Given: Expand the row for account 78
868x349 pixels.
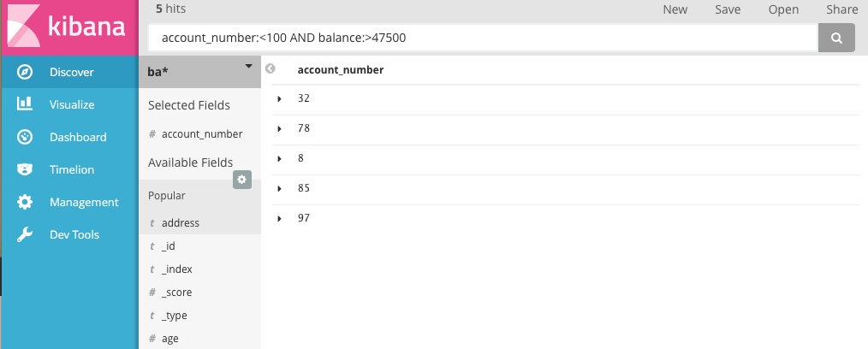Looking at the screenshot, I should coord(280,129).
